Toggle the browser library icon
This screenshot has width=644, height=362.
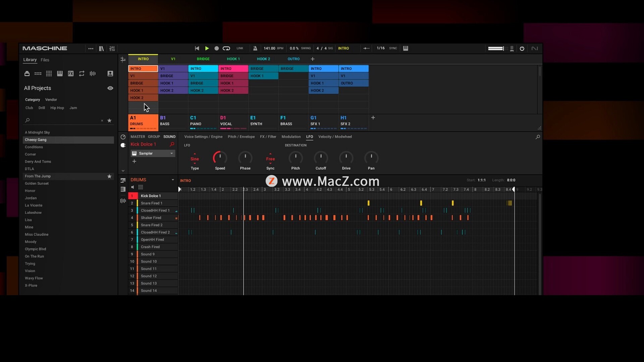[101, 49]
